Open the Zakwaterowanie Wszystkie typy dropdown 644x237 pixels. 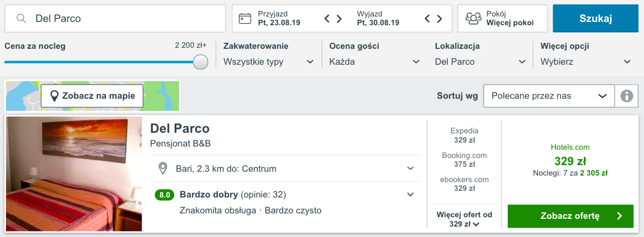269,62
